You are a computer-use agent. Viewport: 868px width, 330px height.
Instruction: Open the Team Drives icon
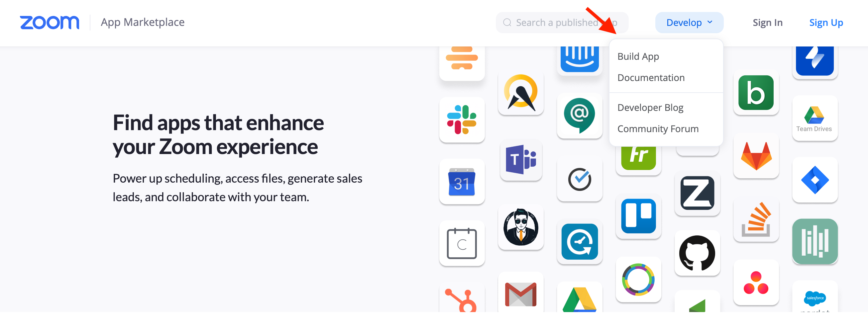point(815,119)
